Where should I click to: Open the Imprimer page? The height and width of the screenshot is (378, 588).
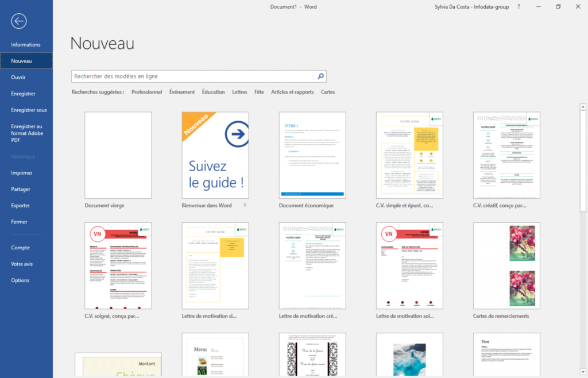(x=21, y=172)
